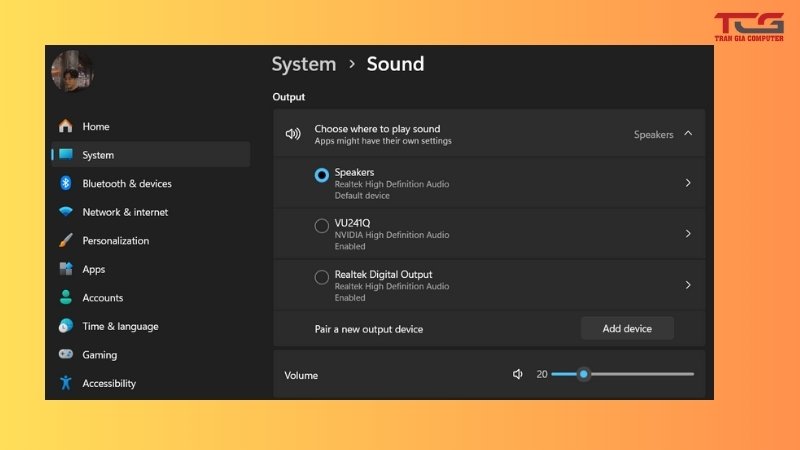Open the Time & language settings page
The image size is (800, 450).
coord(120,326)
